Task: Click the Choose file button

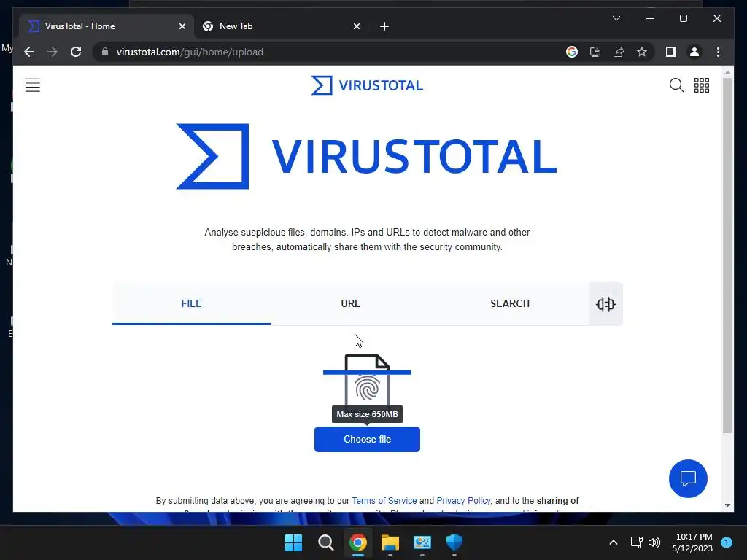Action: 368,439
